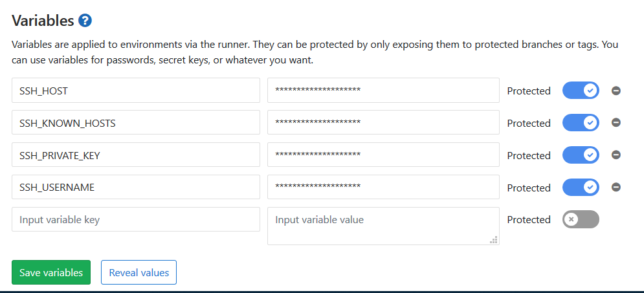Remove the SSH_HOST variable row
Screen dimensions: 644x293
point(616,91)
